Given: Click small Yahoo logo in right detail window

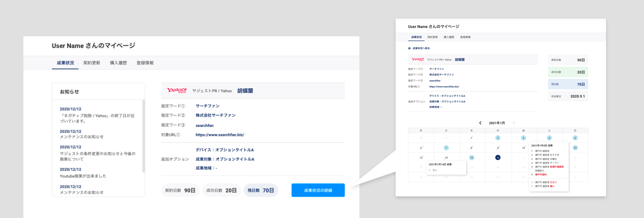Looking at the screenshot, I should tap(418, 59).
